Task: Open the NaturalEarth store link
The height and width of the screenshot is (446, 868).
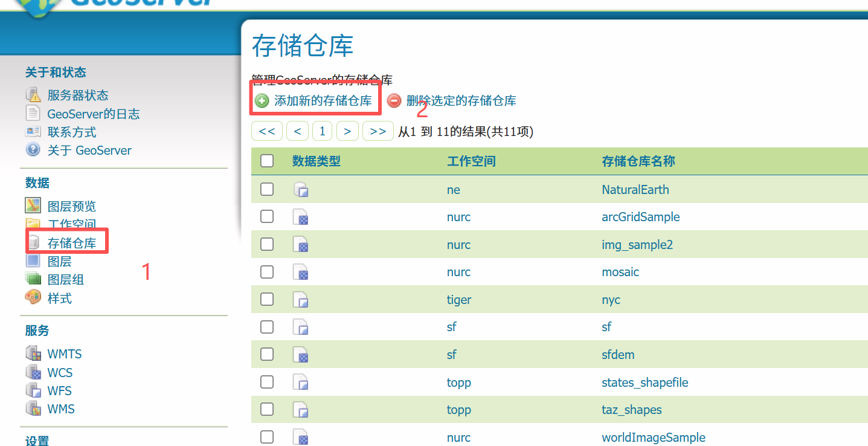Action: point(635,190)
